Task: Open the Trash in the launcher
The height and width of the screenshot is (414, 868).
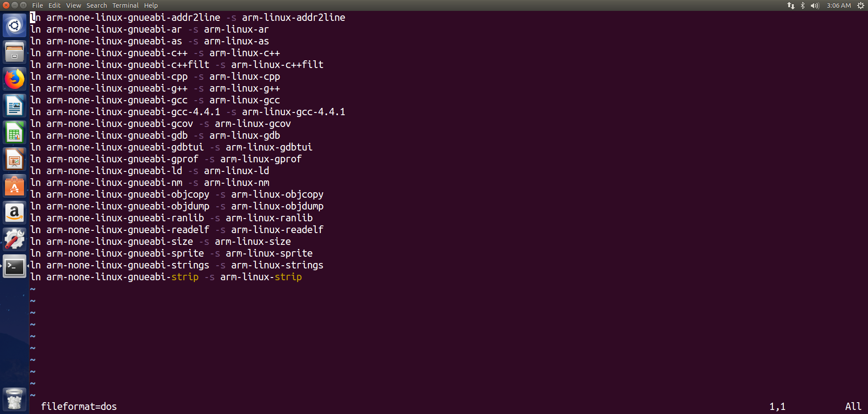Action: (x=14, y=399)
